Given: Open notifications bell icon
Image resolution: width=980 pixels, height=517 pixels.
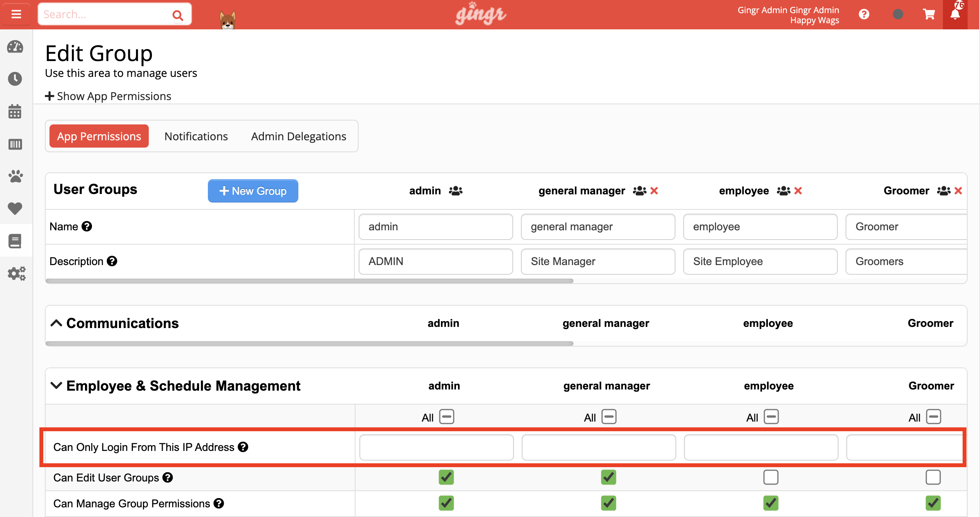Looking at the screenshot, I should pos(955,15).
